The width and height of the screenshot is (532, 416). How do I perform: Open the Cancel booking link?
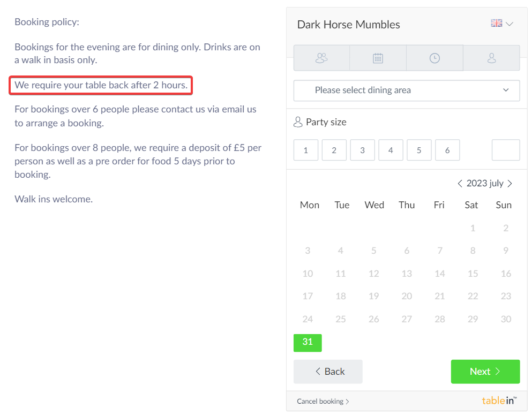click(x=323, y=402)
